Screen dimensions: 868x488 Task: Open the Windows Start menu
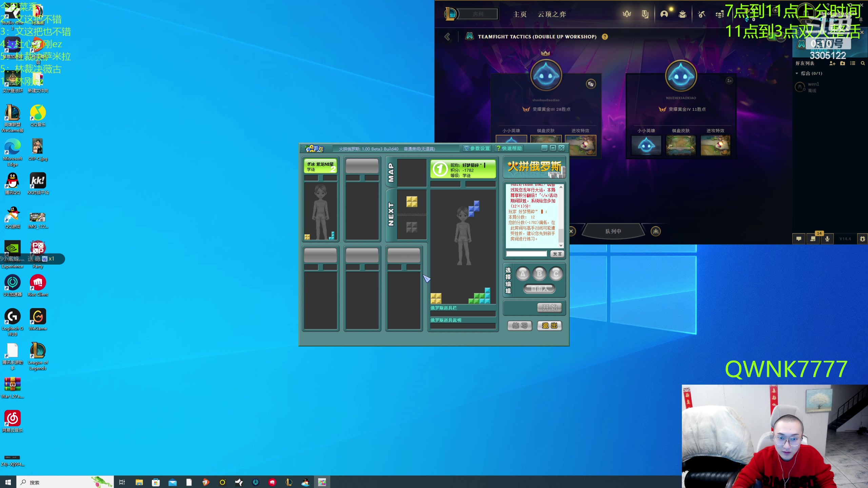[8, 482]
